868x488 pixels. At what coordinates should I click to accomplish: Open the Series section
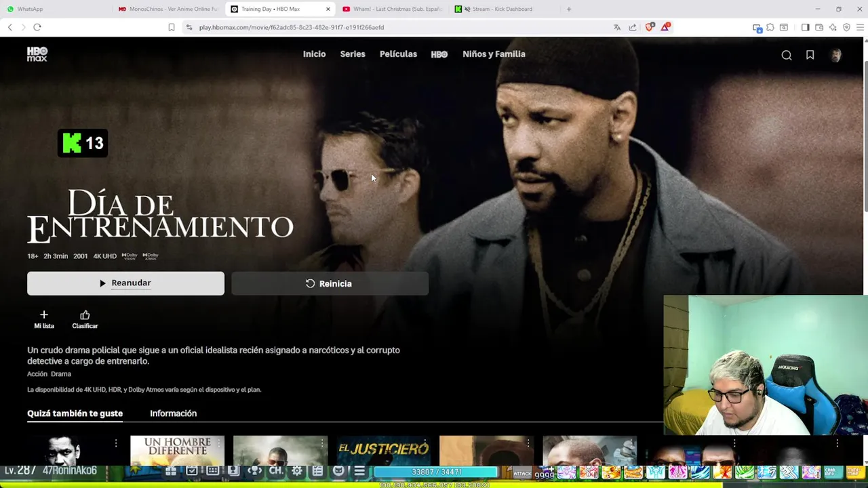click(353, 54)
